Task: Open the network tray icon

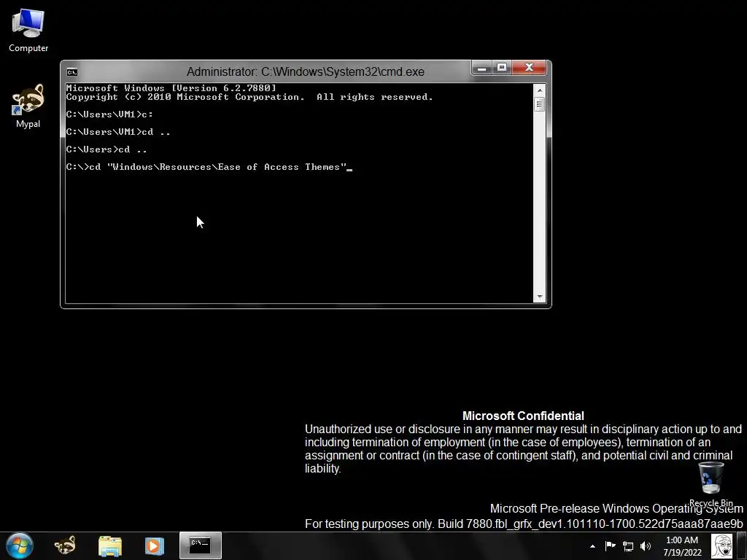Action: 628,546
